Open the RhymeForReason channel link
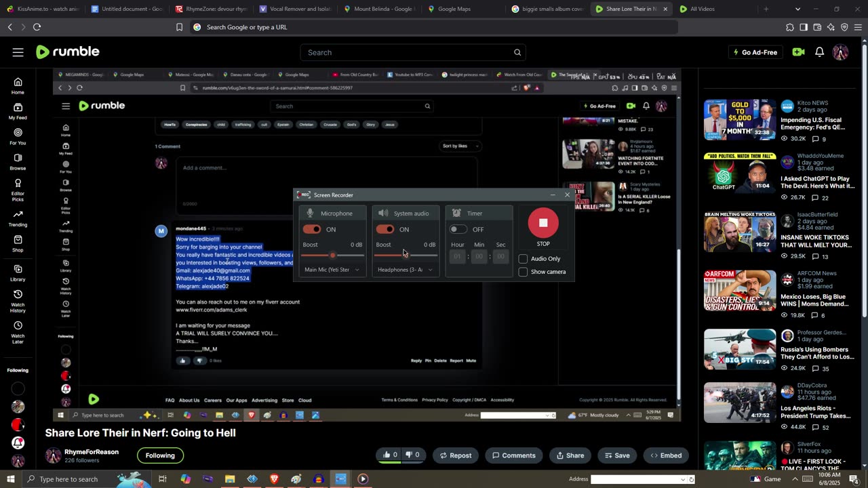The image size is (868, 488). point(92,452)
